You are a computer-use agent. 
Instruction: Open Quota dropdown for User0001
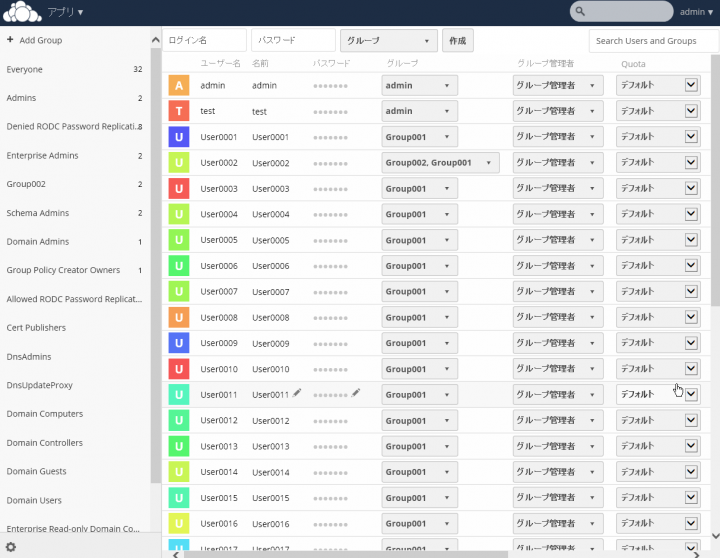658,137
